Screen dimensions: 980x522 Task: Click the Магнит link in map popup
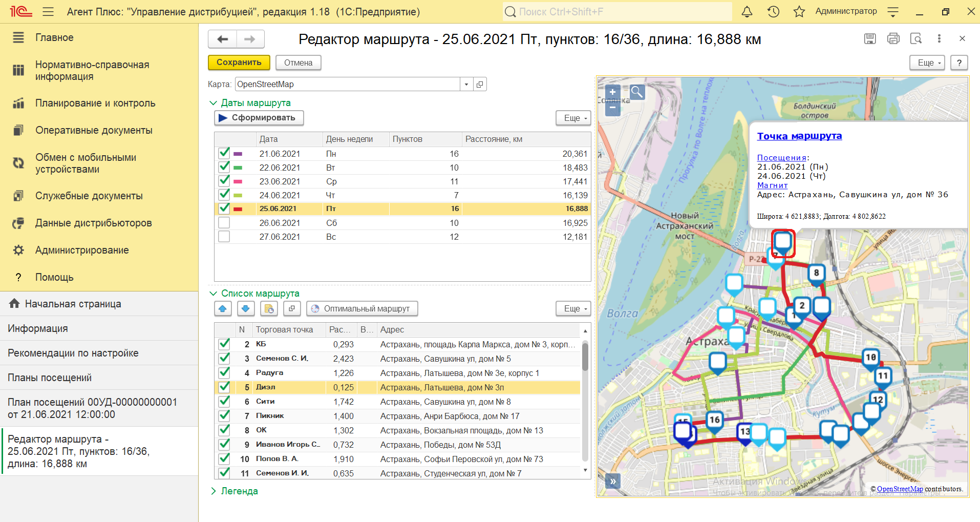(x=772, y=185)
